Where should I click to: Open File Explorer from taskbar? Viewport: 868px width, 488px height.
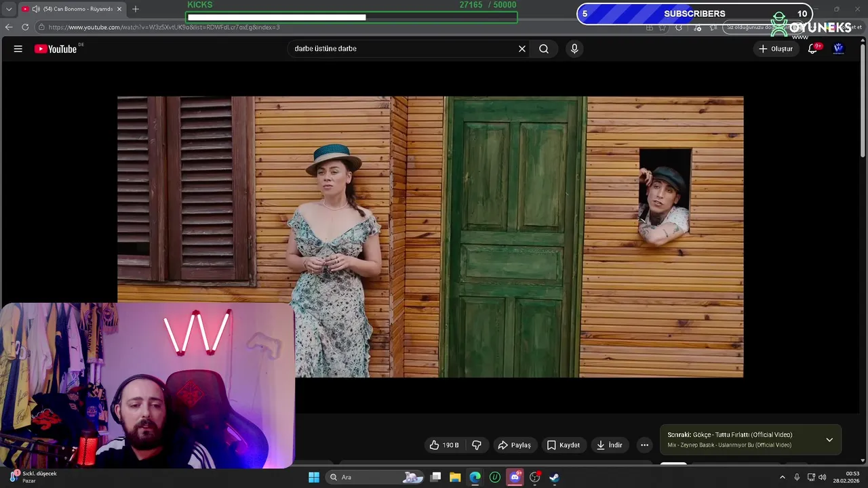455,477
